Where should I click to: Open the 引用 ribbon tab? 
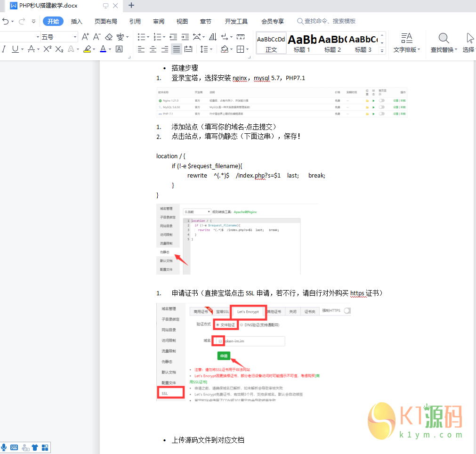pyautogui.click(x=135, y=21)
